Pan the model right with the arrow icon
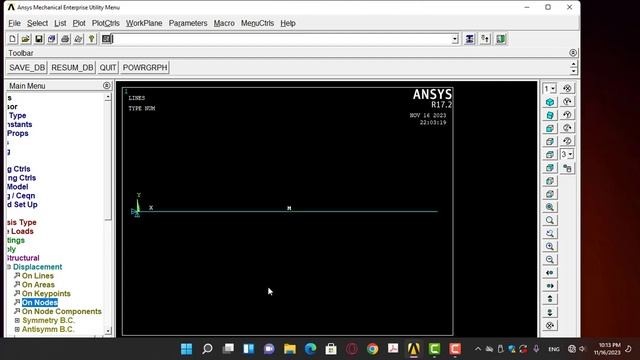 550,286
